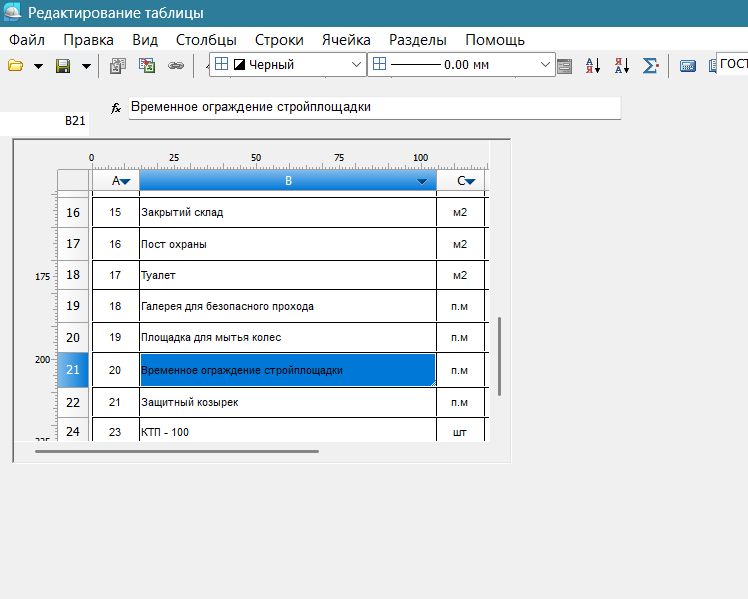Click the fx formula icon
Image resolution: width=748 pixels, height=599 pixels.
116,107
